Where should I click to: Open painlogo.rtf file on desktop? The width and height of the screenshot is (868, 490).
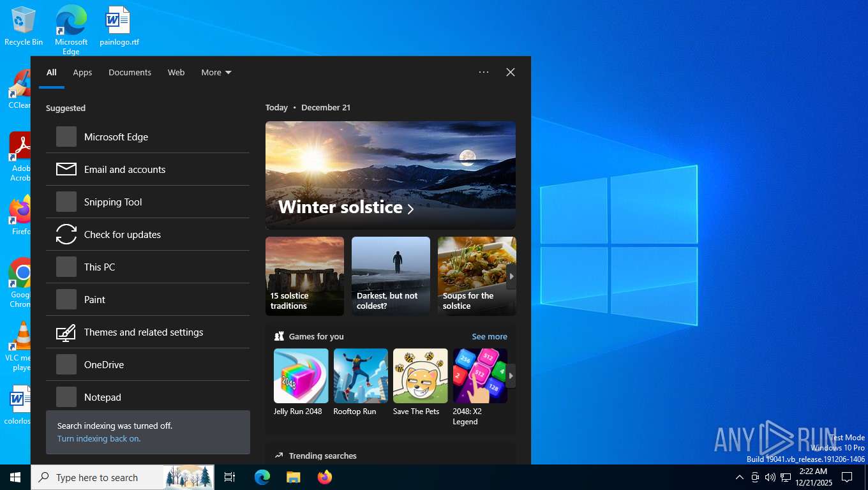[119, 26]
